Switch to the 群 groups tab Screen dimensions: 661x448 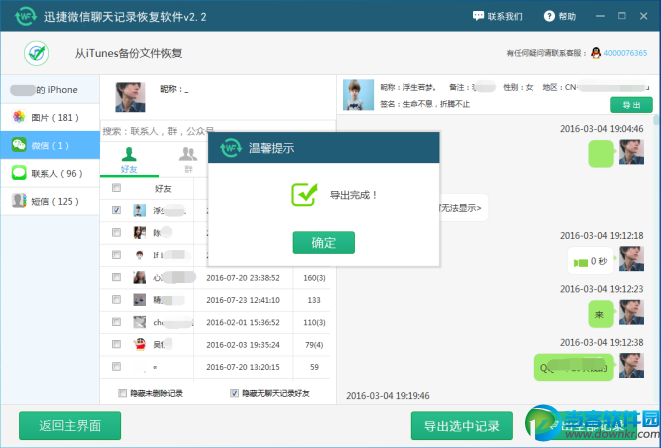click(x=188, y=160)
